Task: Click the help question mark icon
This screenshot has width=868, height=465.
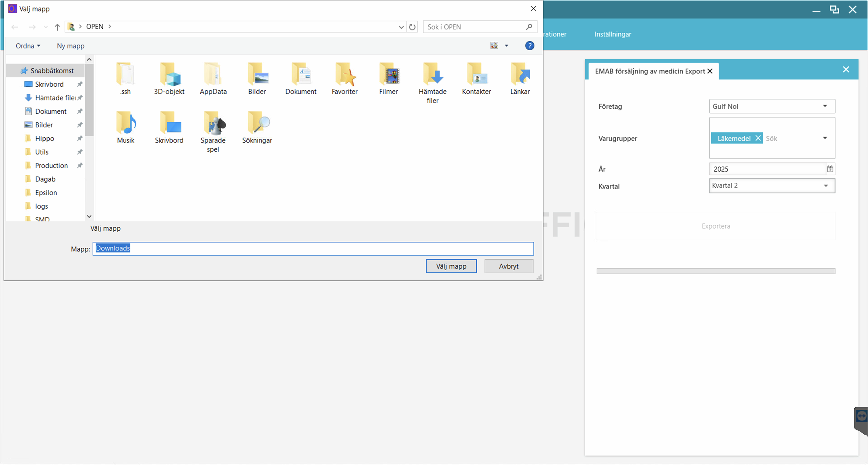Action: (x=529, y=45)
